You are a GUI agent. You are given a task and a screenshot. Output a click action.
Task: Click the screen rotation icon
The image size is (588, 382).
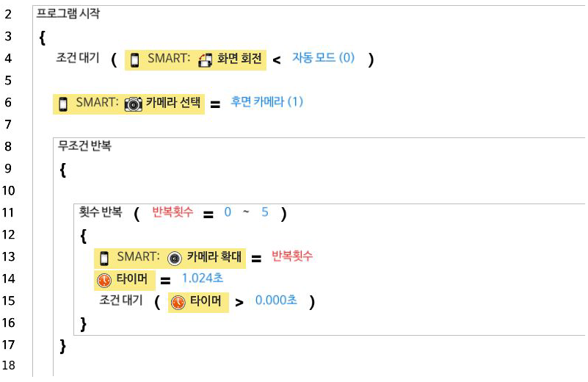coord(206,60)
